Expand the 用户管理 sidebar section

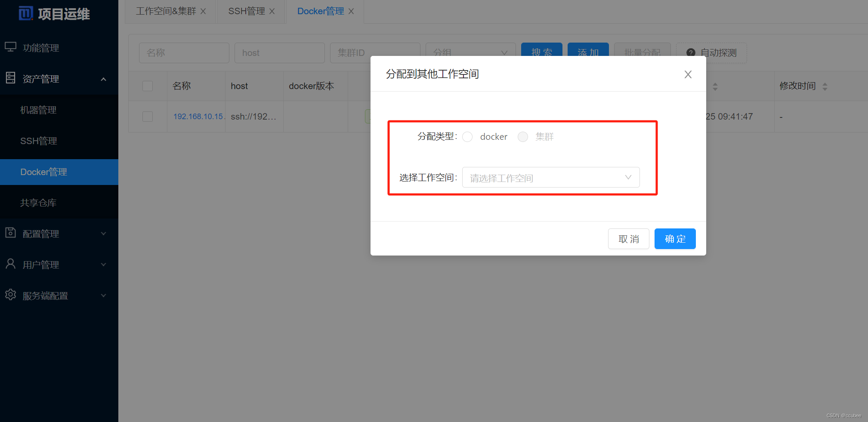(103, 265)
